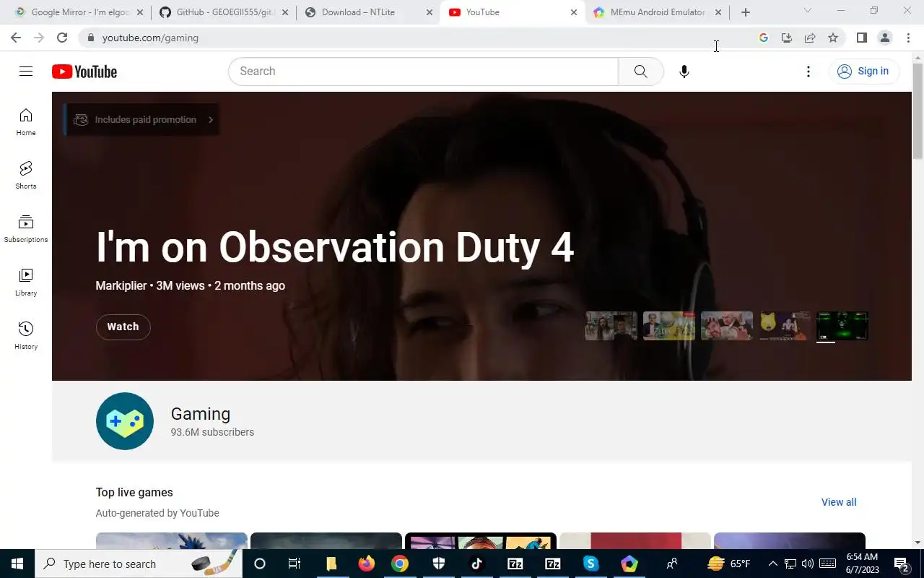This screenshot has height=578, width=924.
Task: Open the Chrome profile icon
Action: pyautogui.click(x=885, y=38)
